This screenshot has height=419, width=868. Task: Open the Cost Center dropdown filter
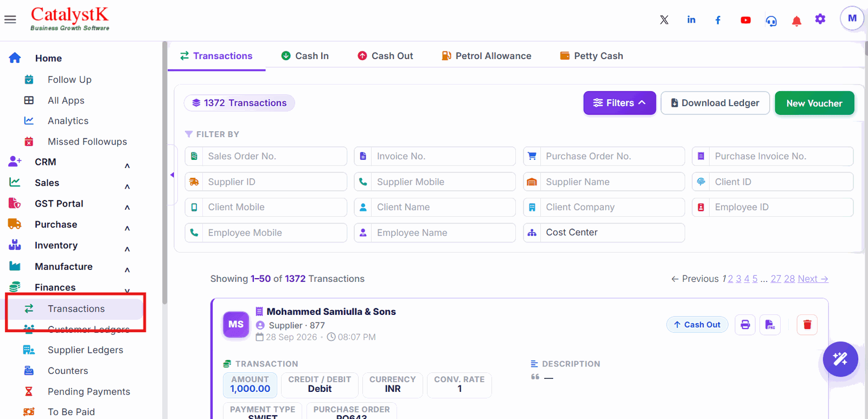point(604,233)
